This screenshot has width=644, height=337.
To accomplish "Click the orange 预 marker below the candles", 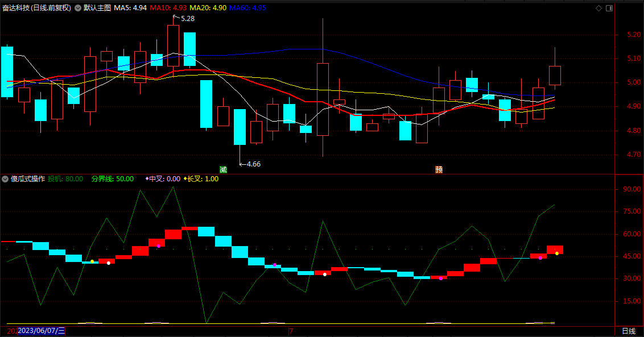I will [439, 169].
